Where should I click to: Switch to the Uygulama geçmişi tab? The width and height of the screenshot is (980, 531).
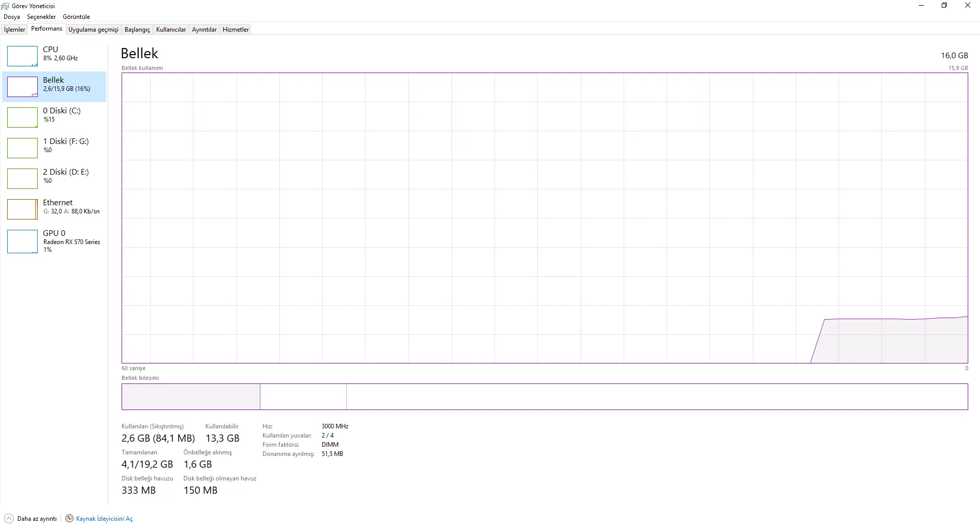[93, 30]
